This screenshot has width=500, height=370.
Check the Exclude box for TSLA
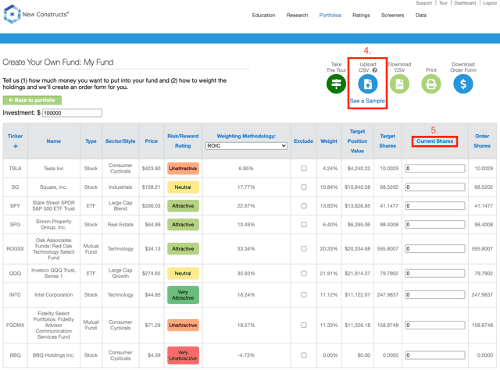click(304, 168)
